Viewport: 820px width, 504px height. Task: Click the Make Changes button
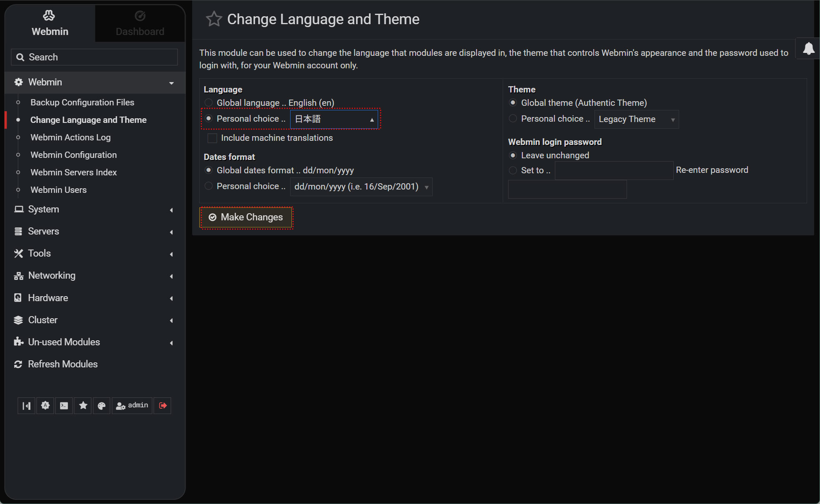point(246,217)
